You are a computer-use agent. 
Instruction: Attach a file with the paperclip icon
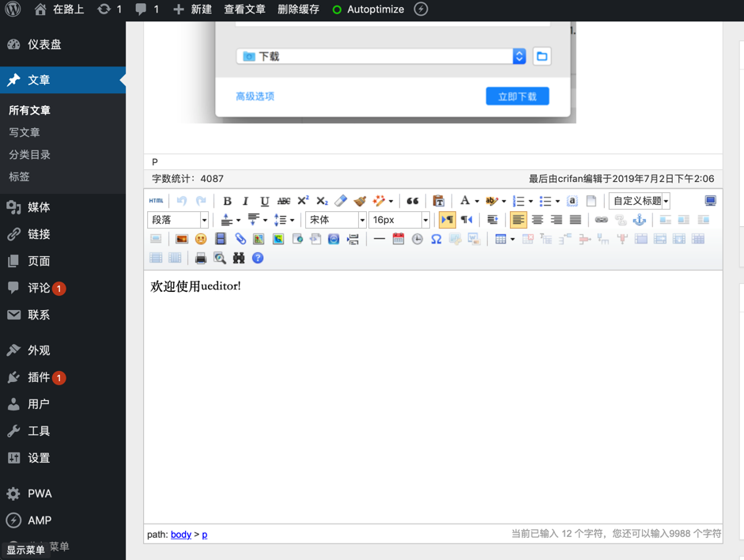pos(240,239)
